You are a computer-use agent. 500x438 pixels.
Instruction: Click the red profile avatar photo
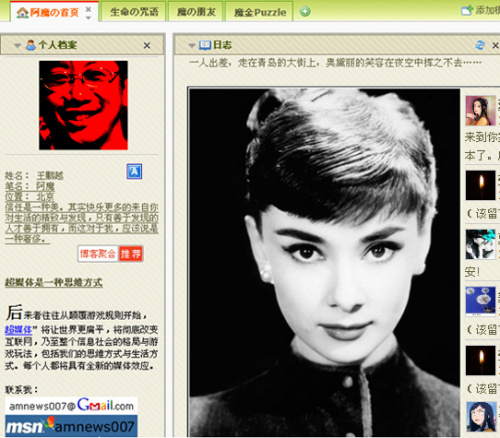click(83, 105)
